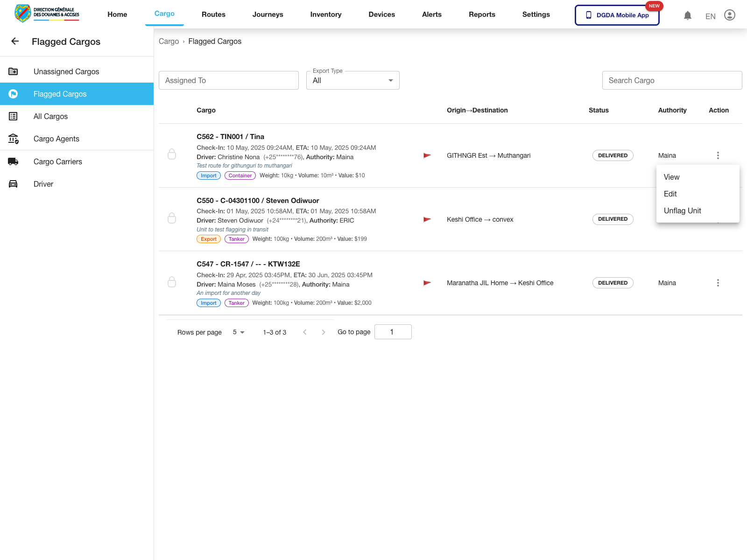Open the user account profile icon
Screen dimensions: 747x560
729,15
